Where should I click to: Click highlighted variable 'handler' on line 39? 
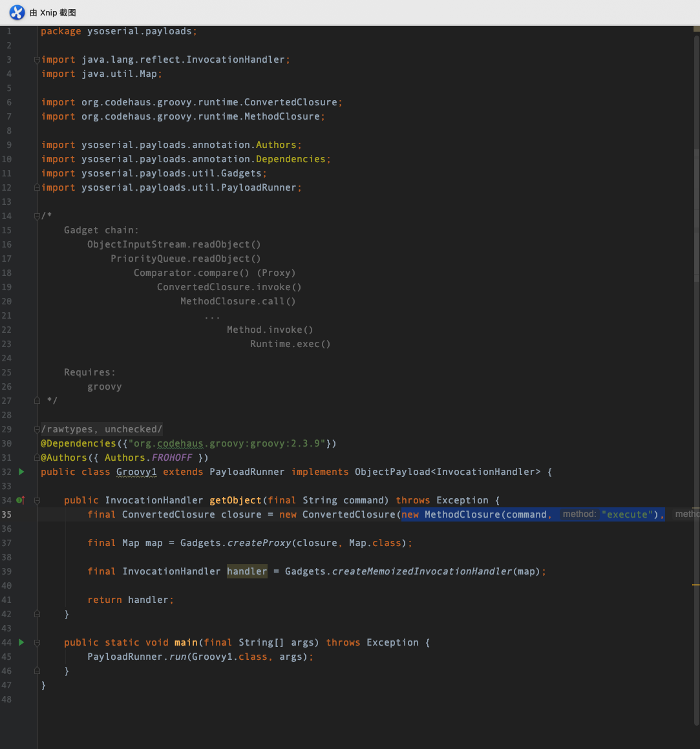[x=247, y=571]
